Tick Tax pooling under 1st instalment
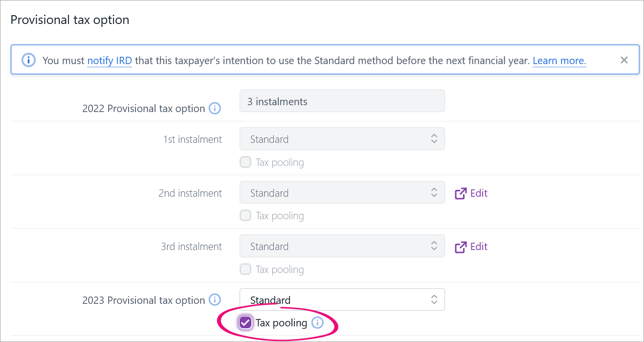 pos(245,162)
